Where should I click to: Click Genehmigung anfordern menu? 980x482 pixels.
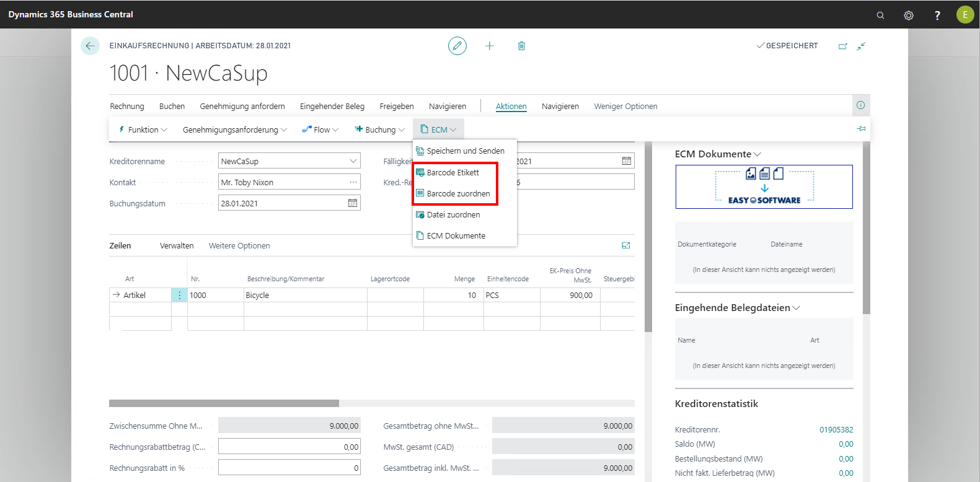[242, 106]
